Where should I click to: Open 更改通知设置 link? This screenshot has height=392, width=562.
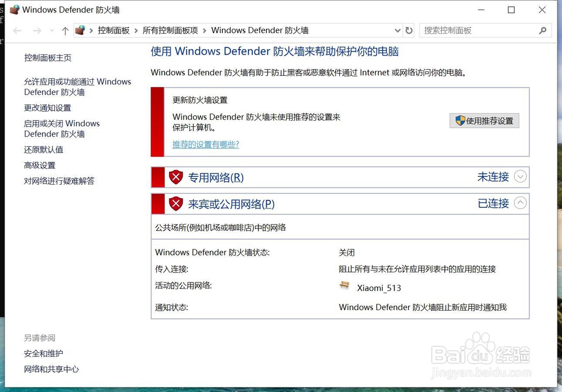point(48,108)
